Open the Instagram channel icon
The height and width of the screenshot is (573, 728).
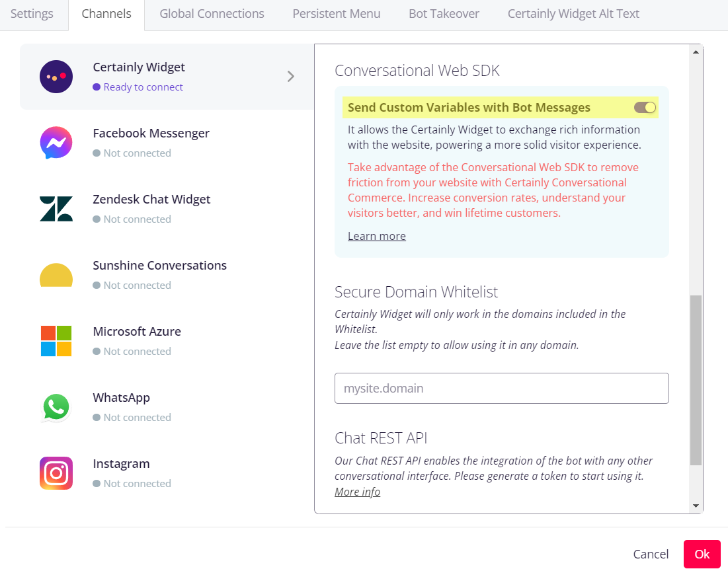56,473
